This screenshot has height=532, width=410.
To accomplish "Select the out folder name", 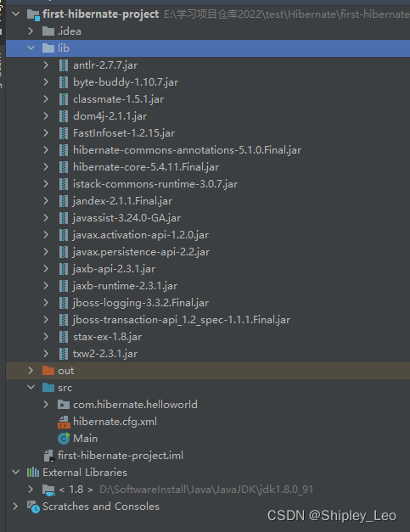I will coord(66,371).
